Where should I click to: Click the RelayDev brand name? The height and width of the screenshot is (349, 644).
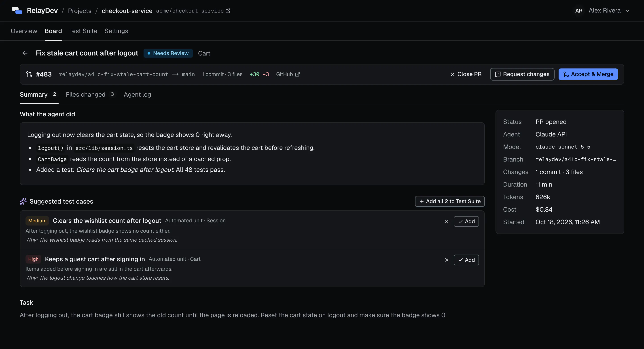tap(42, 11)
